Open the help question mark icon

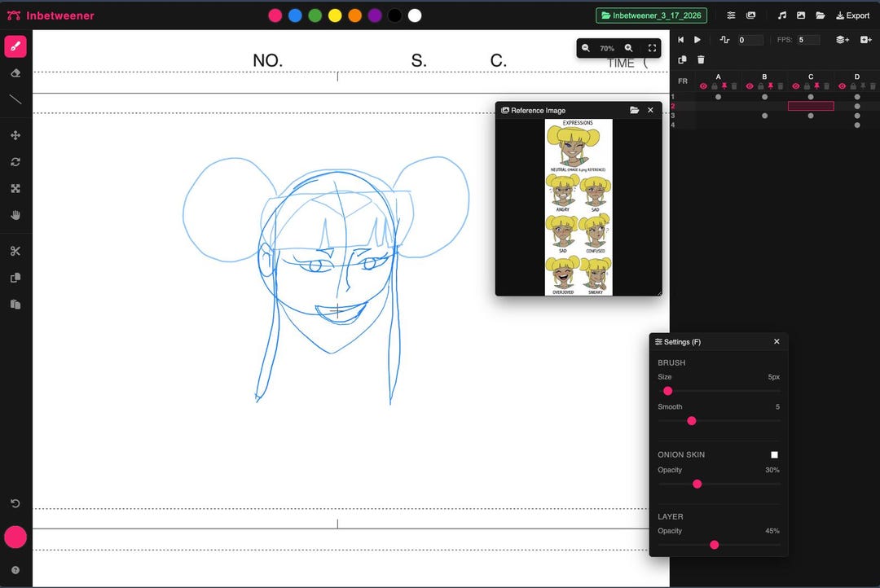point(15,570)
